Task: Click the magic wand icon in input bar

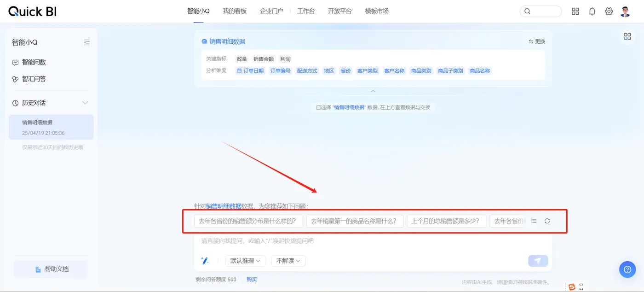Action: point(205,261)
